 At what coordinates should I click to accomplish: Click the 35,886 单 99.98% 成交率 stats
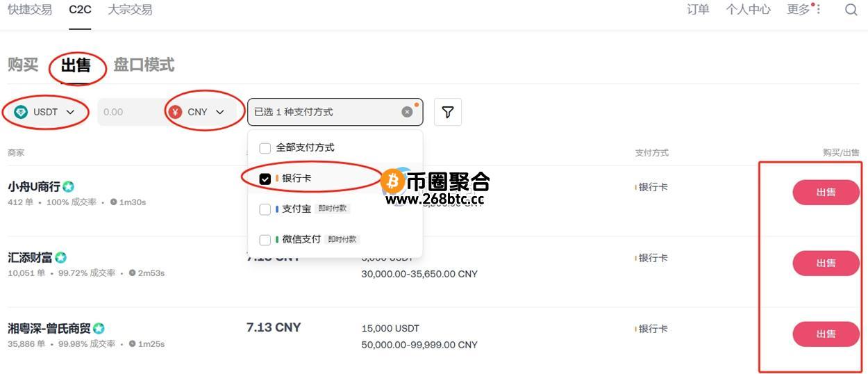[x=86, y=344]
